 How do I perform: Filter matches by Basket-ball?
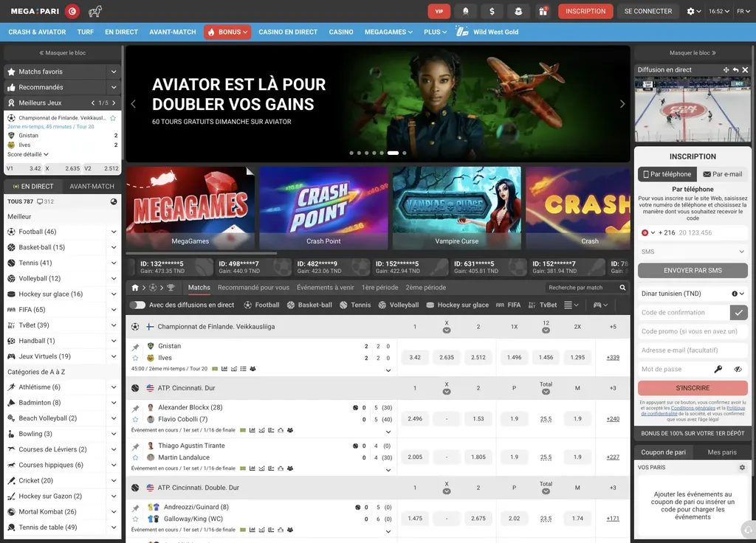pos(309,305)
